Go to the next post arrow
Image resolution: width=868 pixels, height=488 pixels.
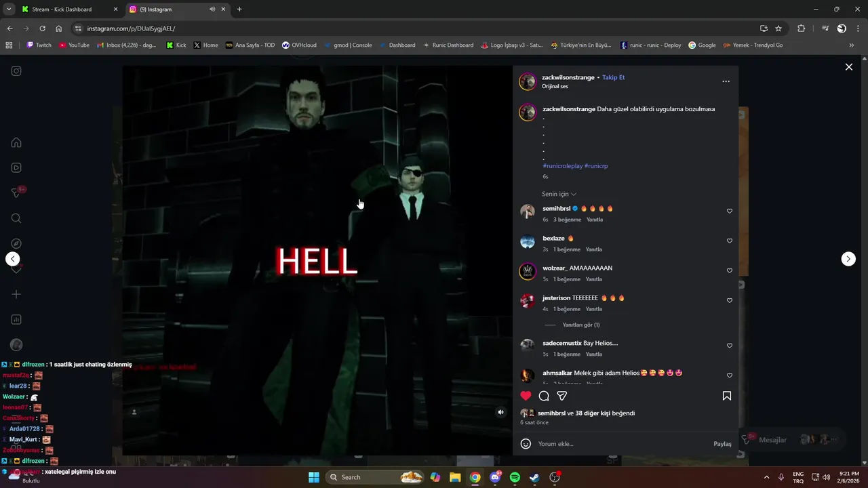[848, 259]
